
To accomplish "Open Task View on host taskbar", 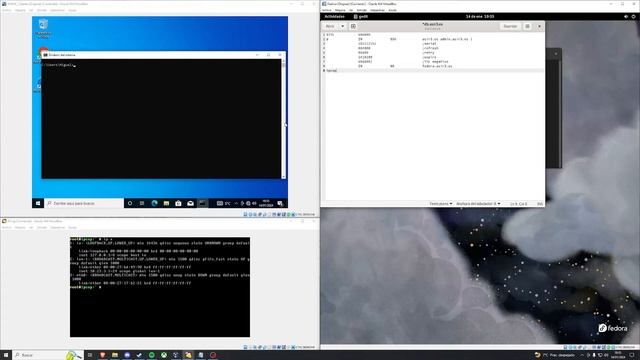I will pos(90,355).
